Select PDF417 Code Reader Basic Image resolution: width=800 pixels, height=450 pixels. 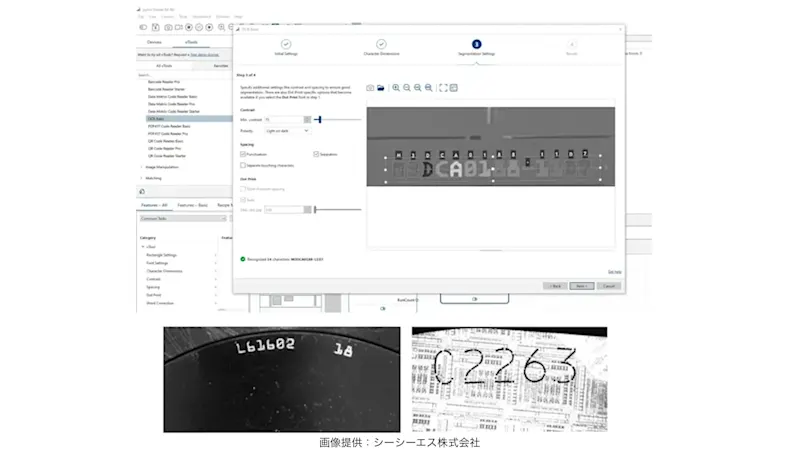tap(169, 126)
